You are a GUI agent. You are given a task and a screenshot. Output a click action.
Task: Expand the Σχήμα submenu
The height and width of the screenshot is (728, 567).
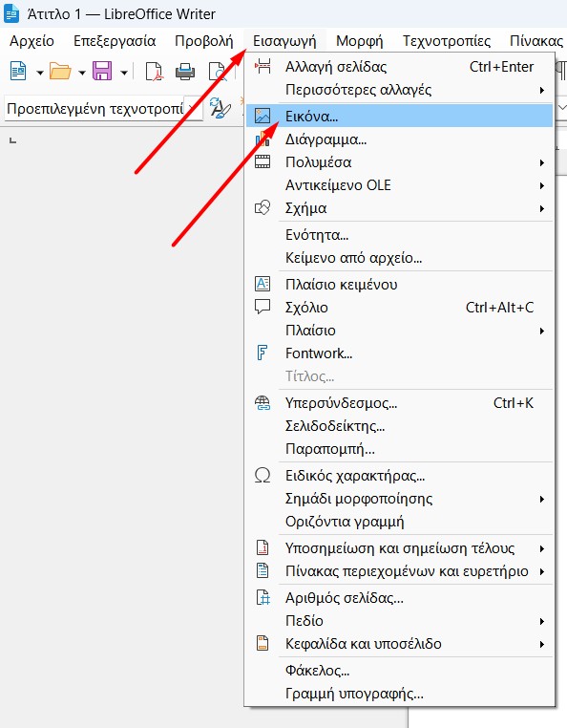coord(399,208)
